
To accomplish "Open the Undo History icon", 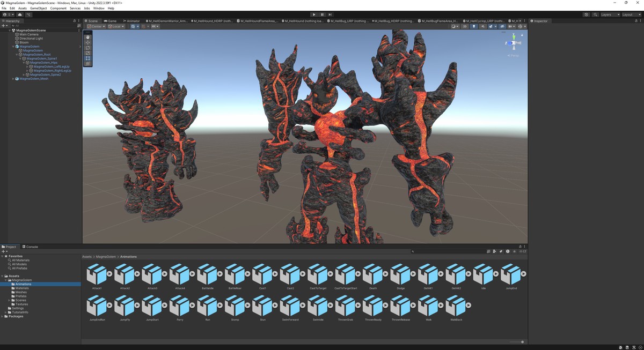I will pos(586,14).
